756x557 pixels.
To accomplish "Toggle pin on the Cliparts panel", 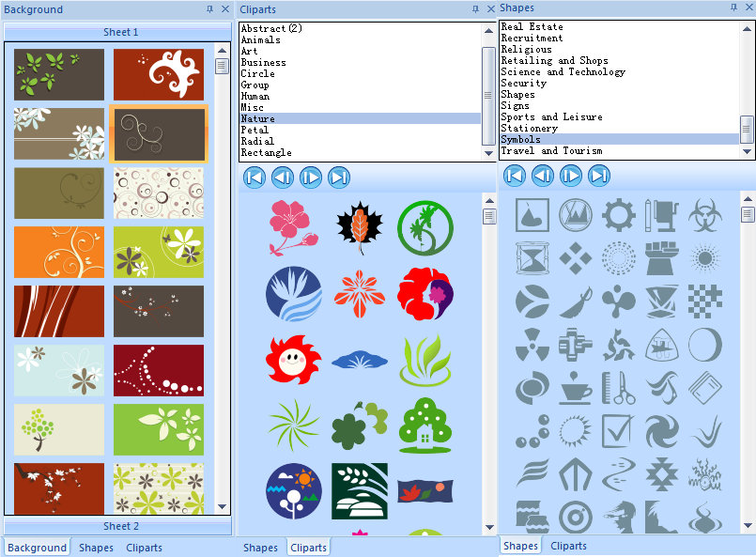I will [475, 9].
